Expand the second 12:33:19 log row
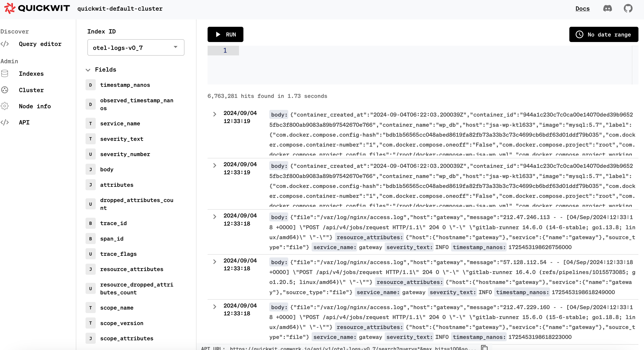The width and height of the screenshot is (644, 350). pyautogui.click(x=215, y=165)
